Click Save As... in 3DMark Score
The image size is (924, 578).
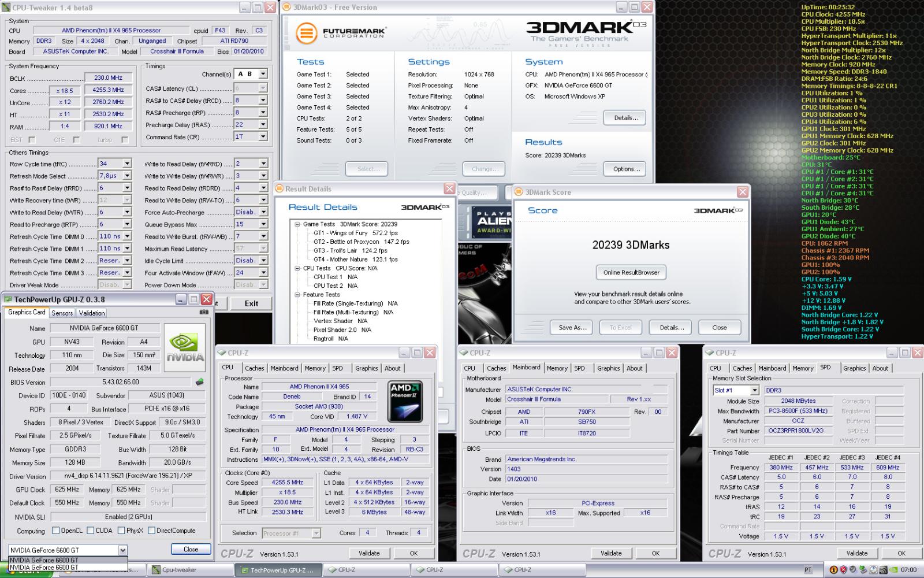coord(572,327)
